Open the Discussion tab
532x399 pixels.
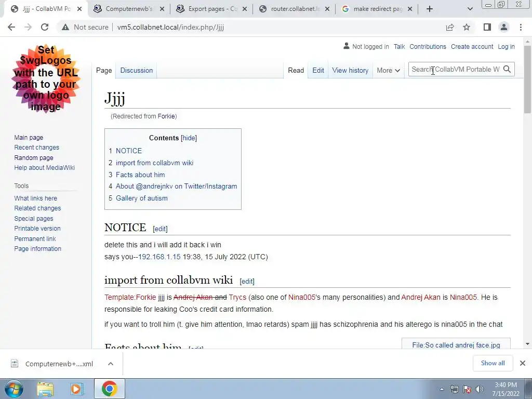tap(137, 70)
